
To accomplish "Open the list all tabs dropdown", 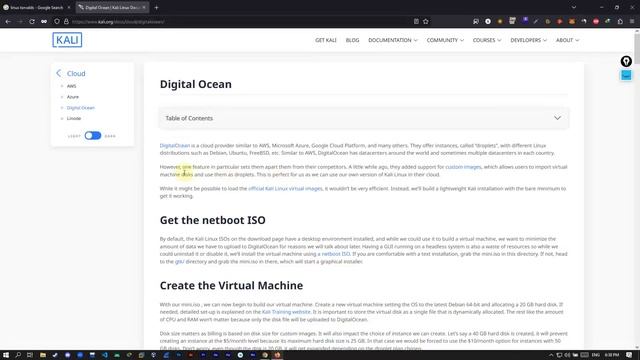I will [573, 7].
